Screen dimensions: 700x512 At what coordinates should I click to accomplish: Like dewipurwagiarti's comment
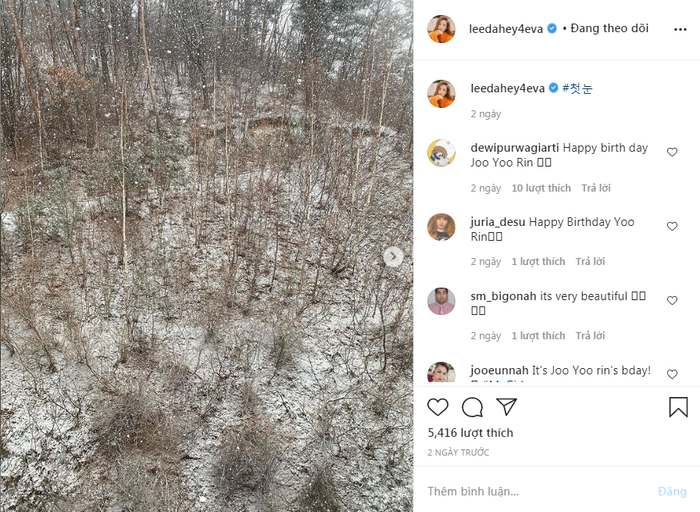coord(672,153)
